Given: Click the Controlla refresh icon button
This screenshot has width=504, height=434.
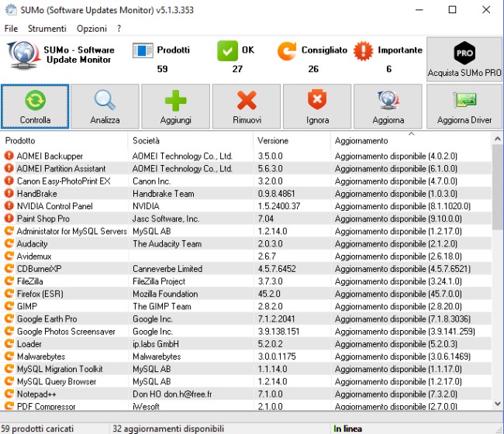Looking at the screenshot, I should click(x=35, y=106).
